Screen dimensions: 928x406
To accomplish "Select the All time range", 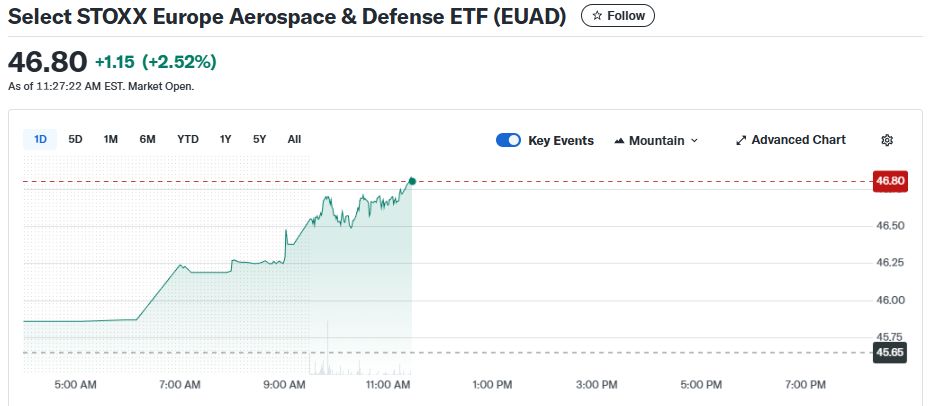I will [x=294, y=139].
